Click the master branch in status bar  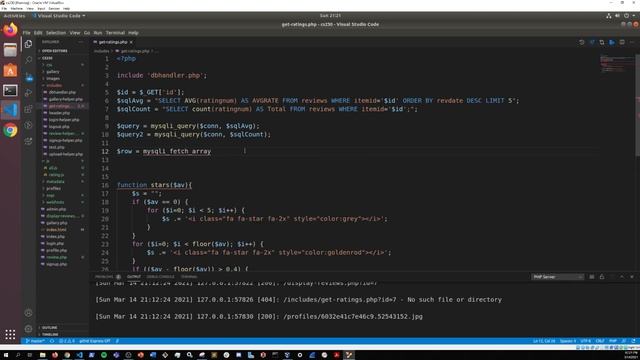coord(35,341)
